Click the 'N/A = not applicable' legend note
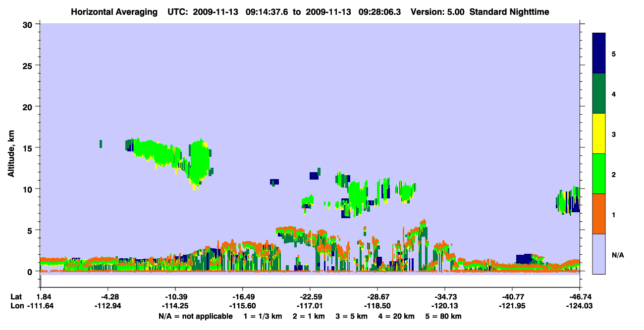Viewport: 644px width, 330px height. (195, 316)
